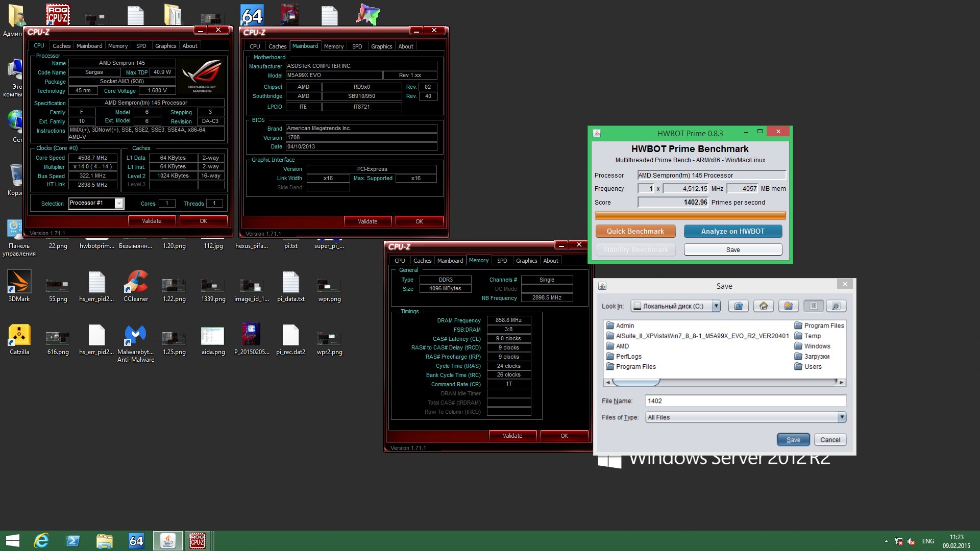This screenshot has height=551, width=980.
Task: Click the Save dialog horizontal scrollbar thumb
Action: pyautogui.click(x=636, y=382)
